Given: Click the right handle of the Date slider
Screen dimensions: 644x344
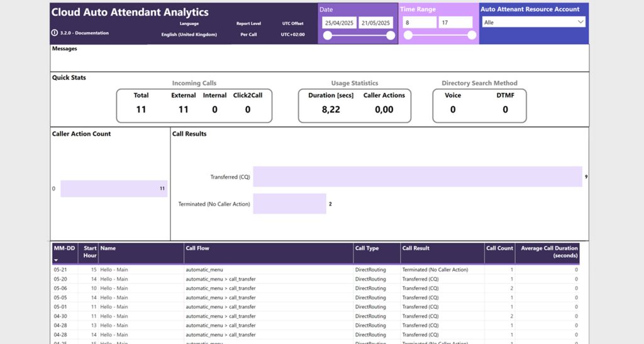Looking at the screenshot, I should coord(391,36).
